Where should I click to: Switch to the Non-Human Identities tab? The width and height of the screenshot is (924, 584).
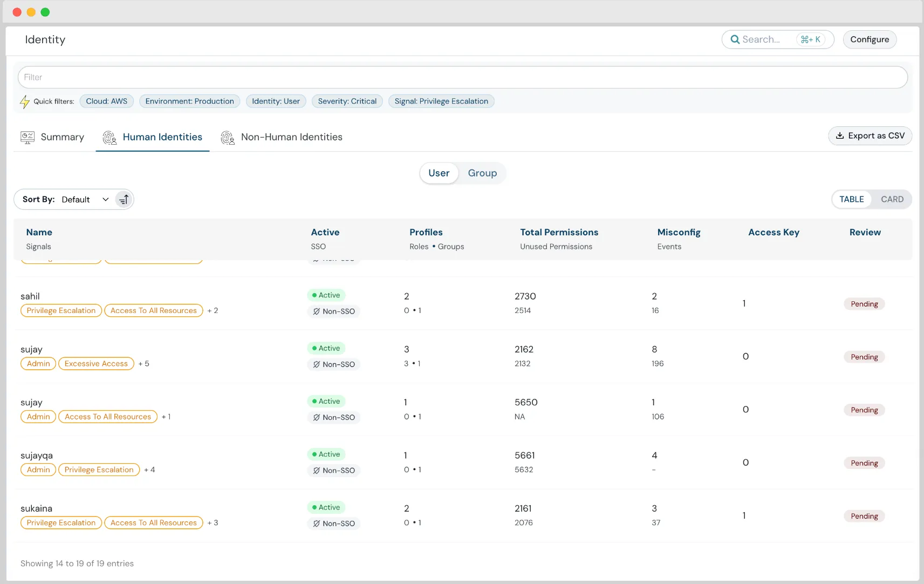(x=291, y=137)
